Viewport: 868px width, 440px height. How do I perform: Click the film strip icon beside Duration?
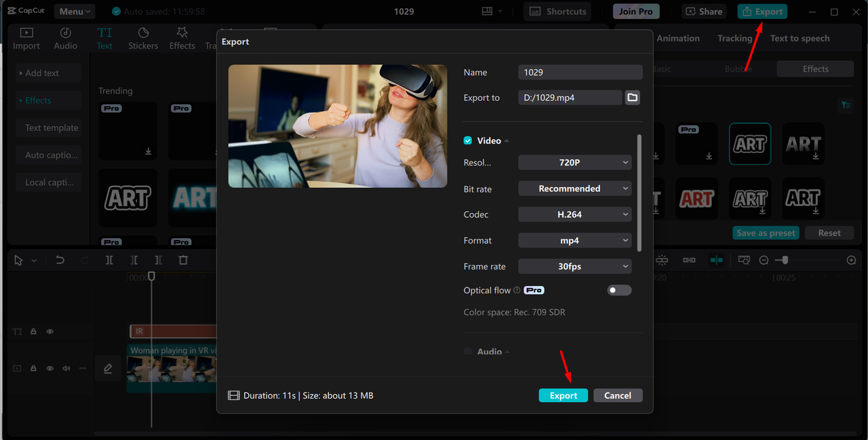coord(234,395)
